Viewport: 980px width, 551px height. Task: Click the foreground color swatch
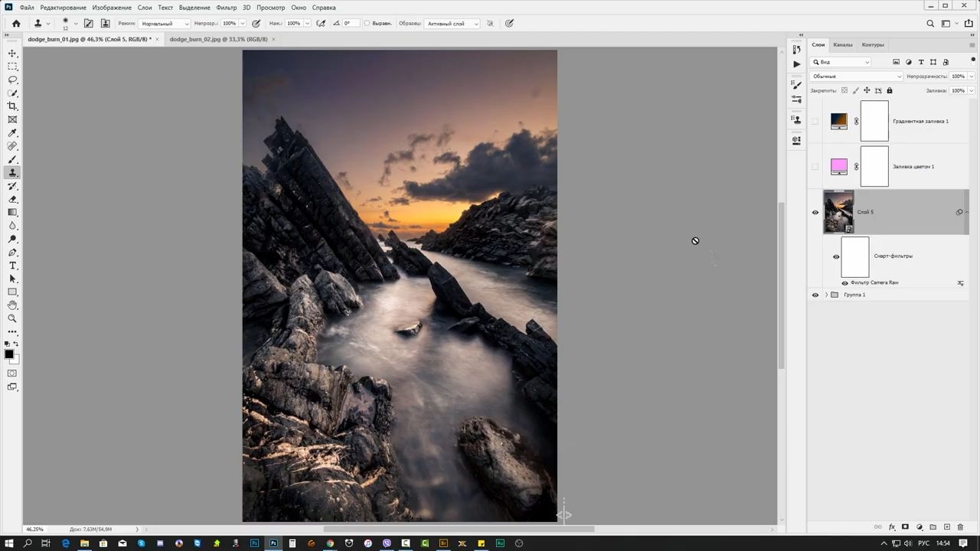coord(9,354)
